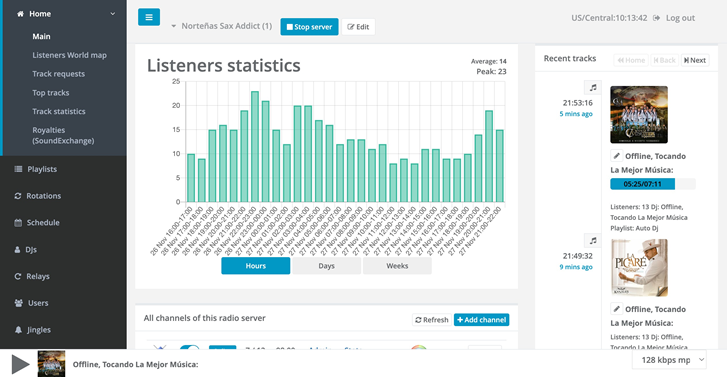Click the hamburger menu toggle button
The image size is (727, 377).
(x=149, y=17)
